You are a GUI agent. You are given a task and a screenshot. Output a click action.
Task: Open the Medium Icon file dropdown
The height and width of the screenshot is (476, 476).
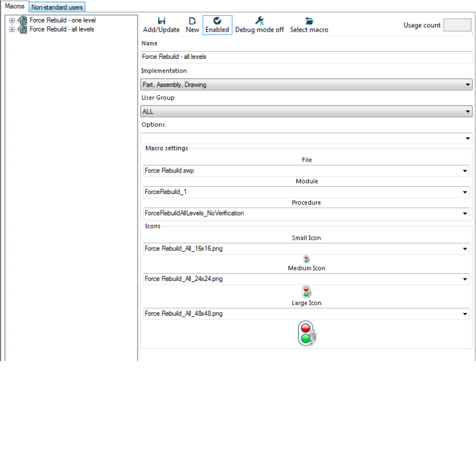[306, 279]
